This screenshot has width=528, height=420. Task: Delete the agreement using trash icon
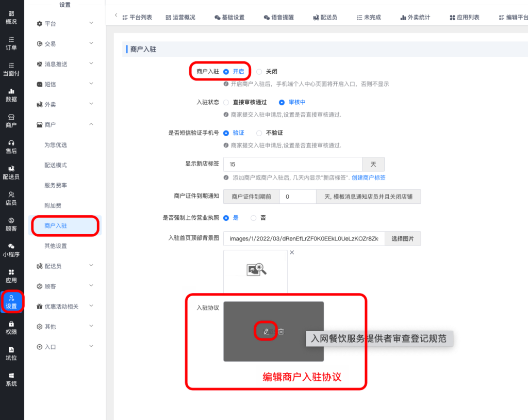(x=281, y=331)
